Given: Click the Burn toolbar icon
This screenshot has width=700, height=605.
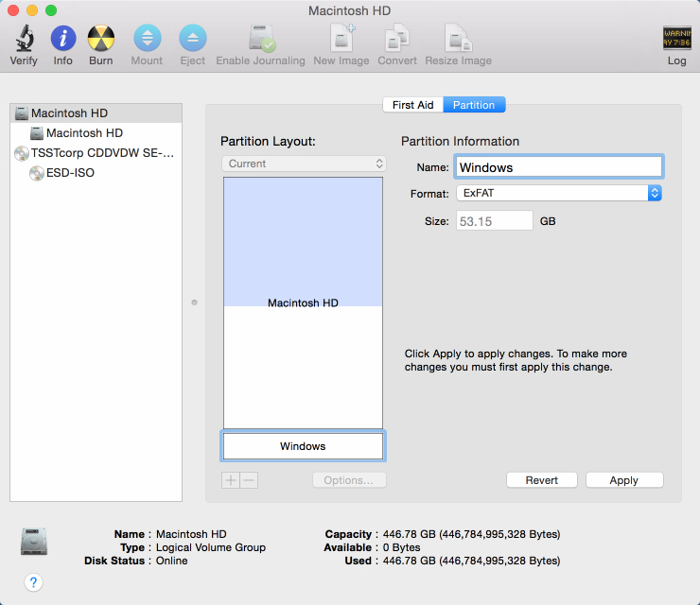Looking at the screenshot, I should coord(101,38).
